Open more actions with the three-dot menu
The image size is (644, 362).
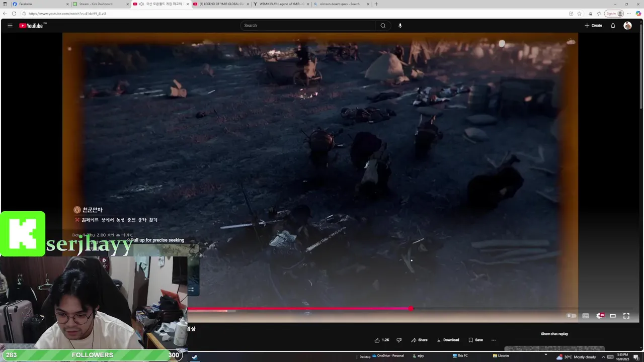coord(494,340)
